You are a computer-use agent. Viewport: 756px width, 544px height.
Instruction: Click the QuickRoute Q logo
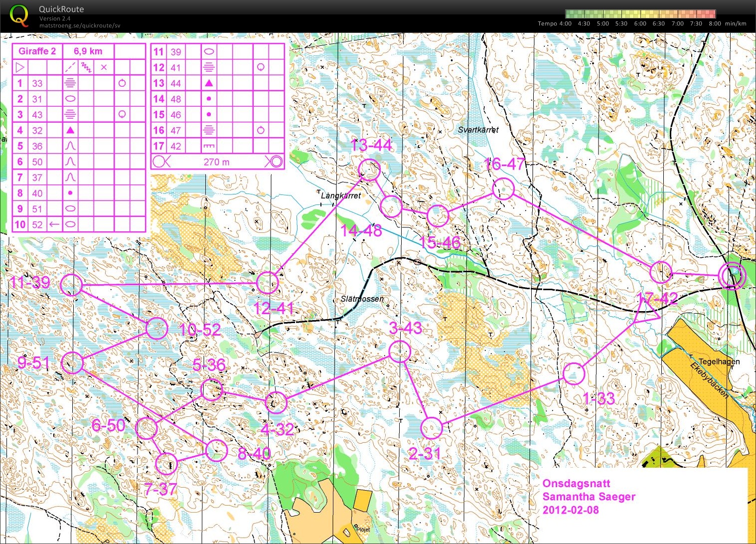pyautogui.click(x=19, y=15)
